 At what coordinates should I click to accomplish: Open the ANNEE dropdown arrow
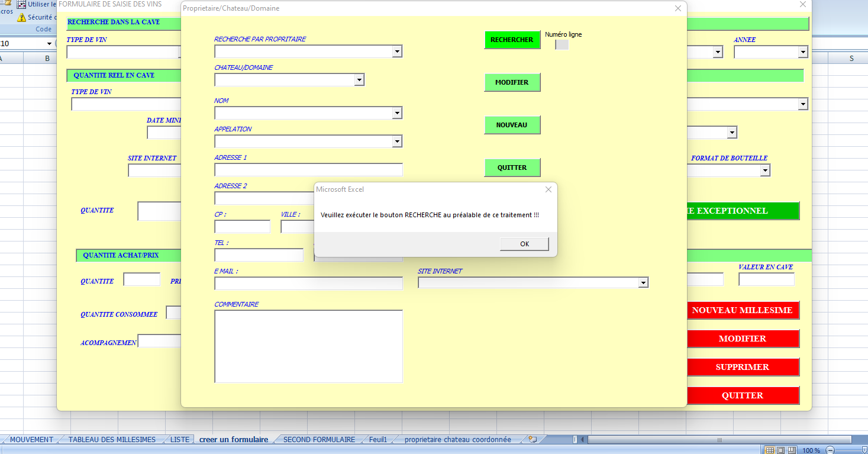802,52
